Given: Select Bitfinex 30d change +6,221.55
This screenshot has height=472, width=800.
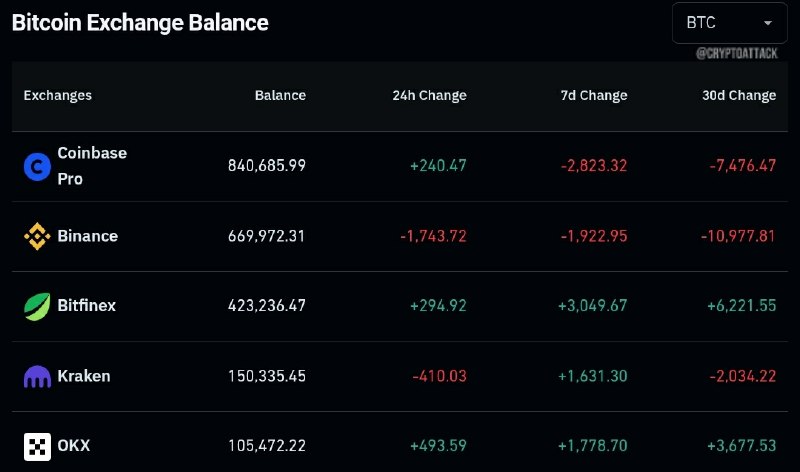Looking at the screenshot, I should pos(741,306).
